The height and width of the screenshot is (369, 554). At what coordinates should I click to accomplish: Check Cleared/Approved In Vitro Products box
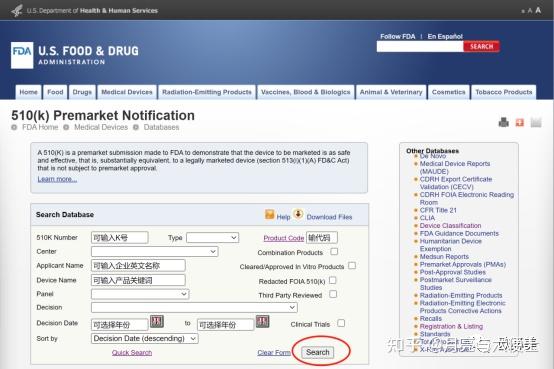352,265
